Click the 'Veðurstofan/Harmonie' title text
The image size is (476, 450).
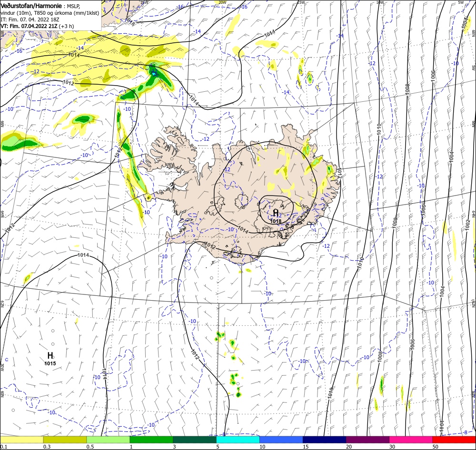(31, 6)
